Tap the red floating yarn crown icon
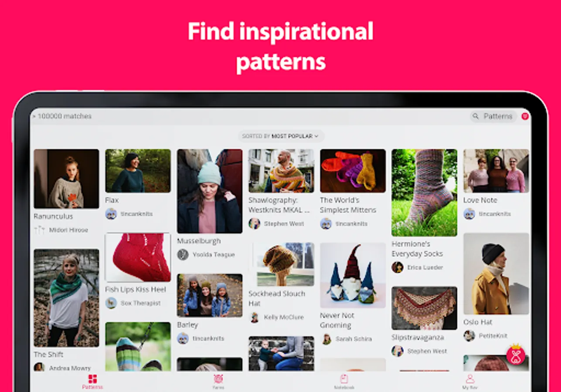The image size is (561, 392). 516,355
